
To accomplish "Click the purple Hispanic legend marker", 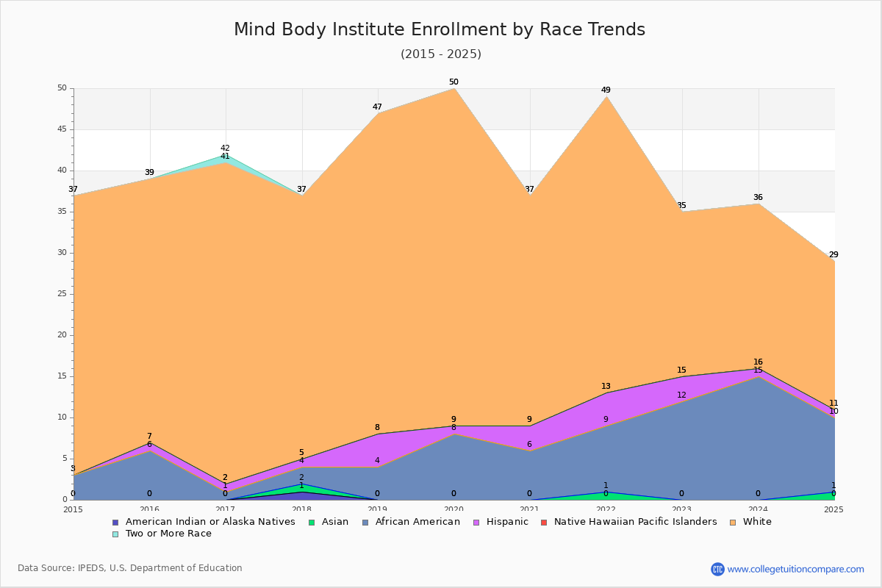I will tap(475, 522).
